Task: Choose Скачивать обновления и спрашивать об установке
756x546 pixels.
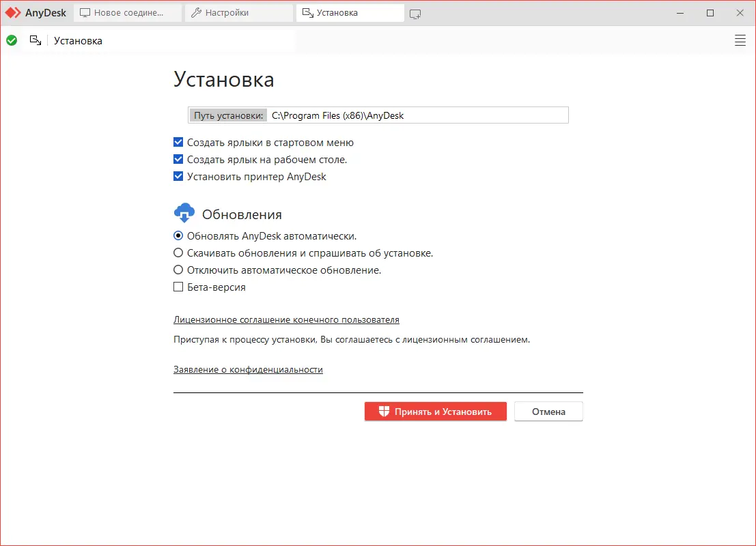Action: point(178,253)
